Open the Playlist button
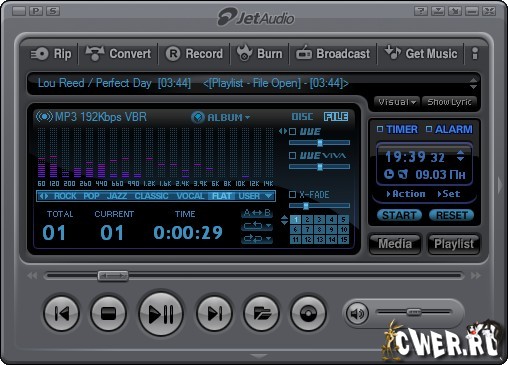 point(454,244)
